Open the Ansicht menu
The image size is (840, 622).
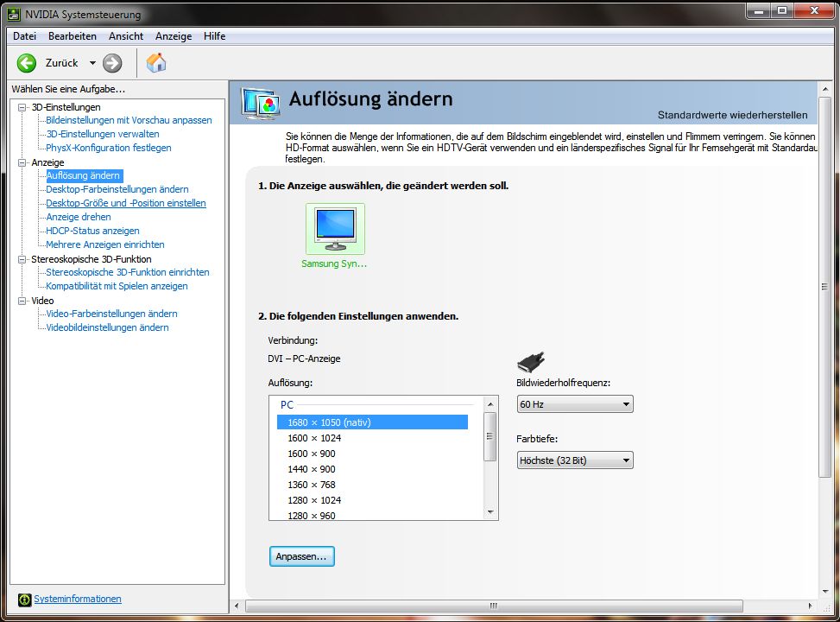click(x=126, y=36)
